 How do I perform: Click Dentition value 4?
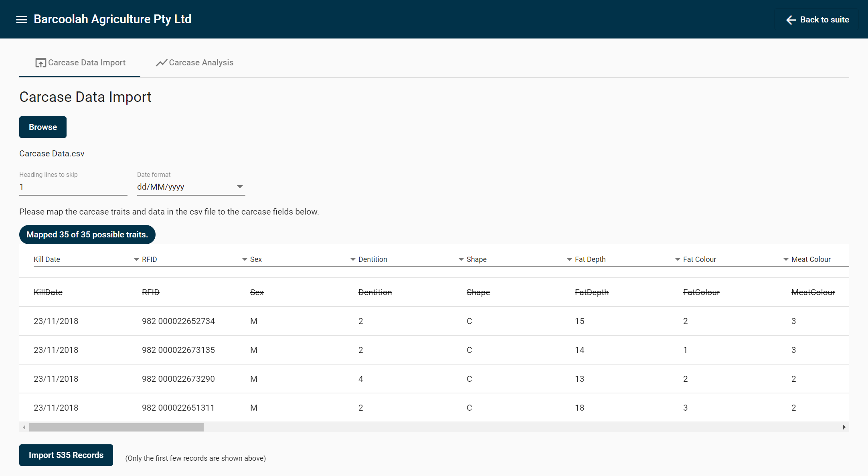click(361, 379)
